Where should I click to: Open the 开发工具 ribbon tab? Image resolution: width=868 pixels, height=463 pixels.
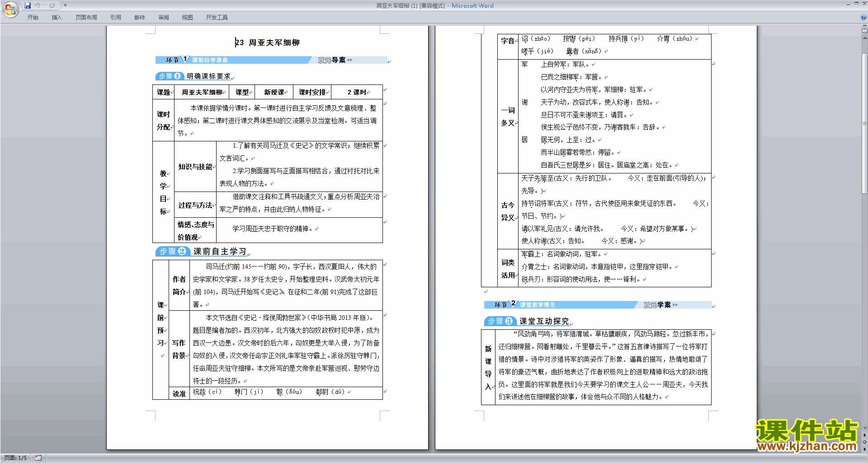tap(217, 18)
